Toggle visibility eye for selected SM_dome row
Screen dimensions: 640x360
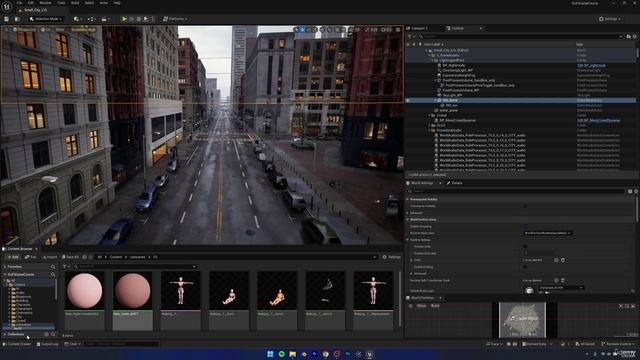tap(408, 100)
